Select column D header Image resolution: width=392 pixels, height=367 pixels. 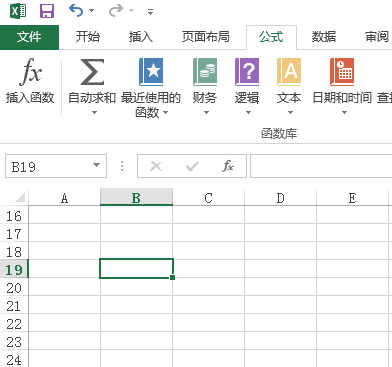(x=280, y=198)
